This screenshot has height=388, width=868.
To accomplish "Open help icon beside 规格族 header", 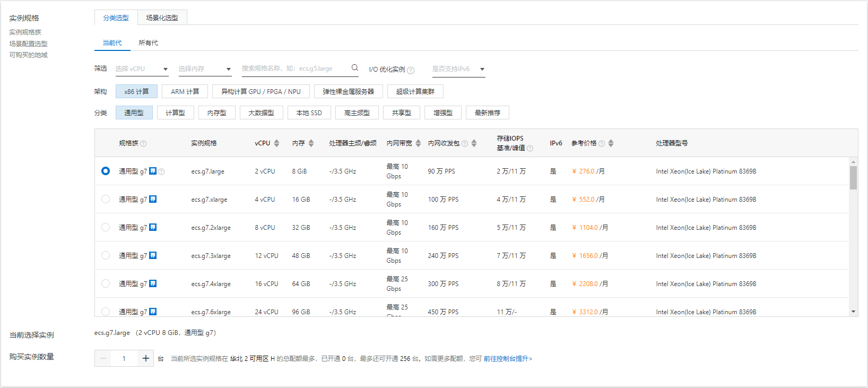I will [x=143, y=143].
